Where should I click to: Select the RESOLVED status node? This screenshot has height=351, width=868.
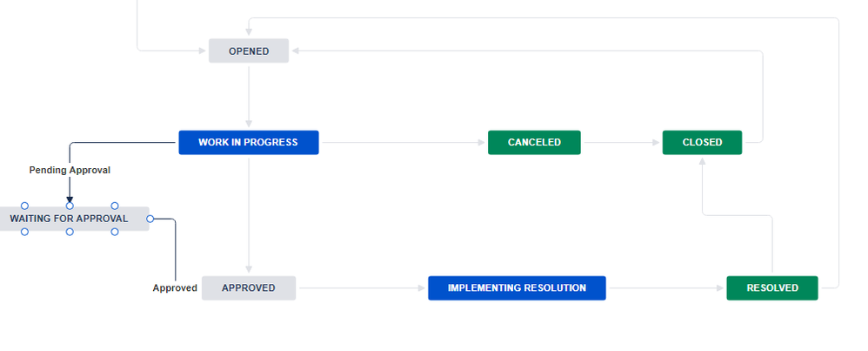pos(772,288)
